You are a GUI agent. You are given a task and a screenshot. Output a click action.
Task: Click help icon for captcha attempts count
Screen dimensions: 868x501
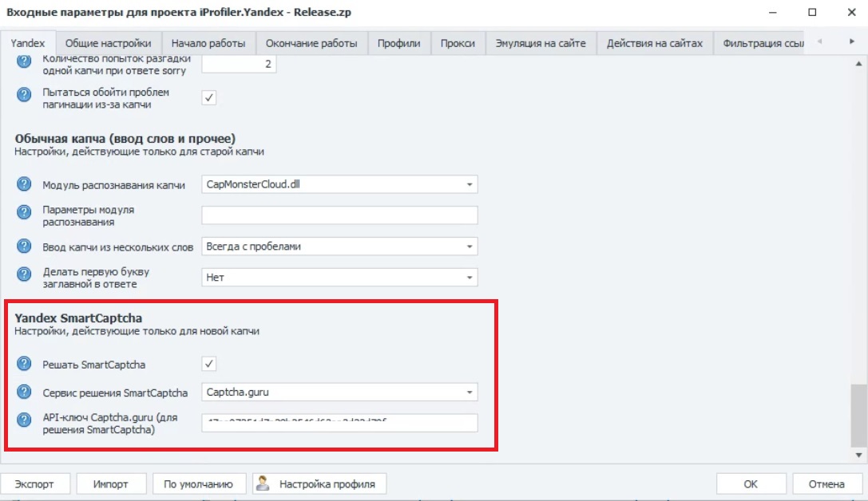[x=24, y=61]
